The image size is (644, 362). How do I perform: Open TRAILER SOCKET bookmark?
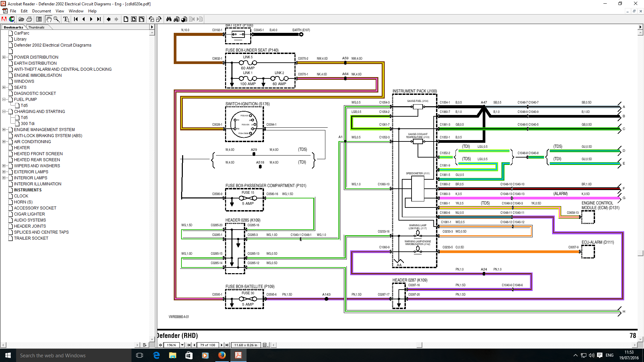[x=31, y=238]
